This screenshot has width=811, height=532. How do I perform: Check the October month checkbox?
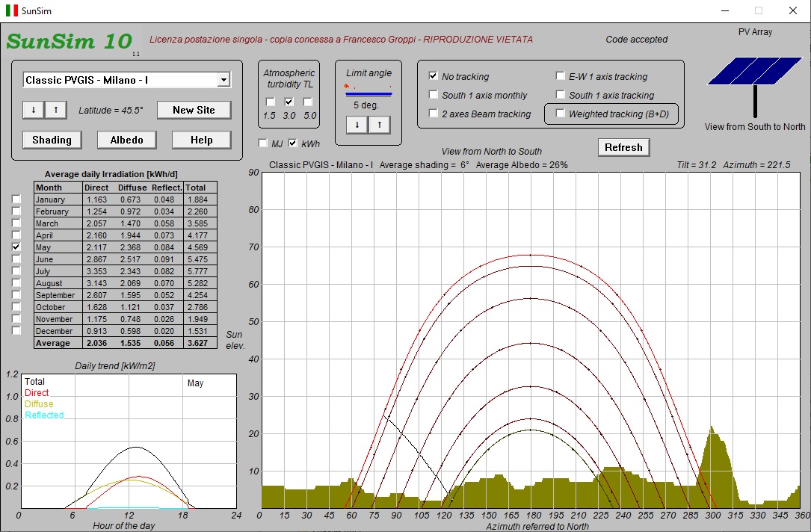[x=16, y=306]
